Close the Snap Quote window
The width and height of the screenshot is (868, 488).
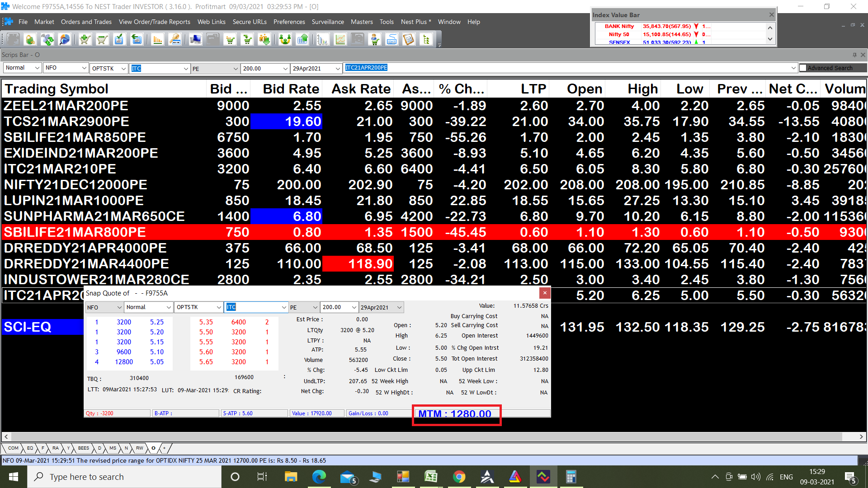tap(545, 293)
